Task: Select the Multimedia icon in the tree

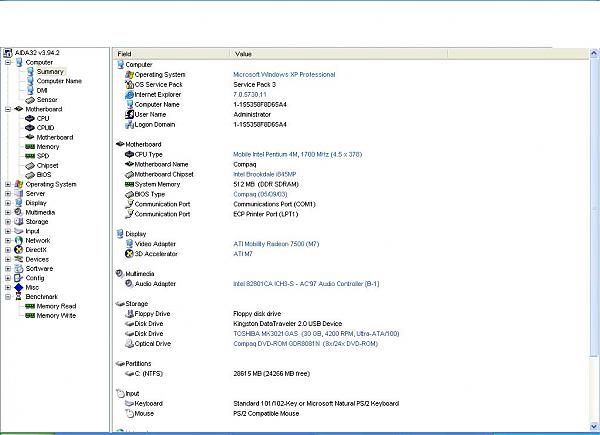Action: tap(19, 212)
